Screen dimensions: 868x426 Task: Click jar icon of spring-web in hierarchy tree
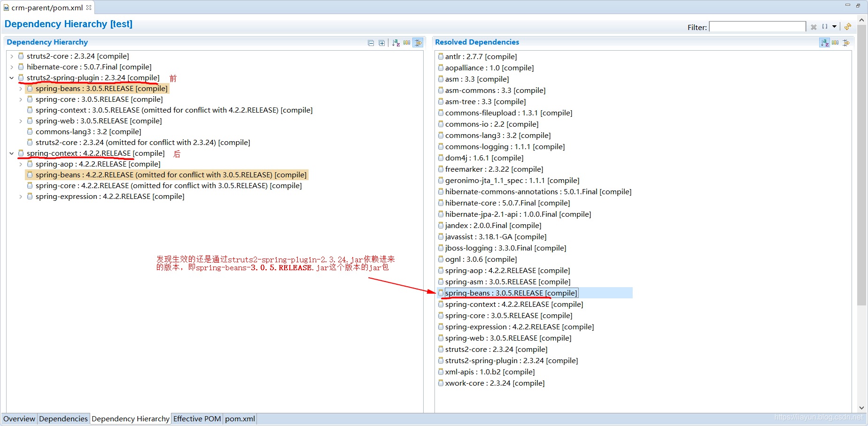30,121
